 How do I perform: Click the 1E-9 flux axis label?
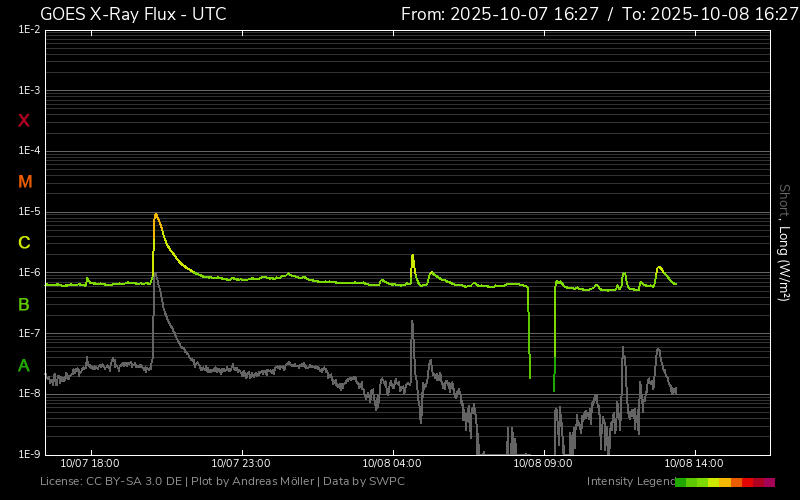[x=29, y=454]
